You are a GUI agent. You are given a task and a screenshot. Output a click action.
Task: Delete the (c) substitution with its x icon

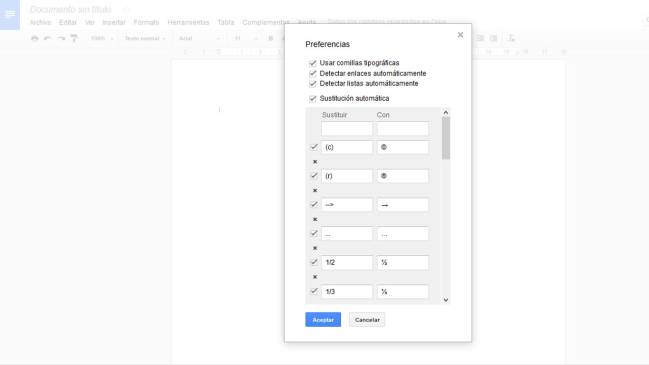(x=315, y=162)
